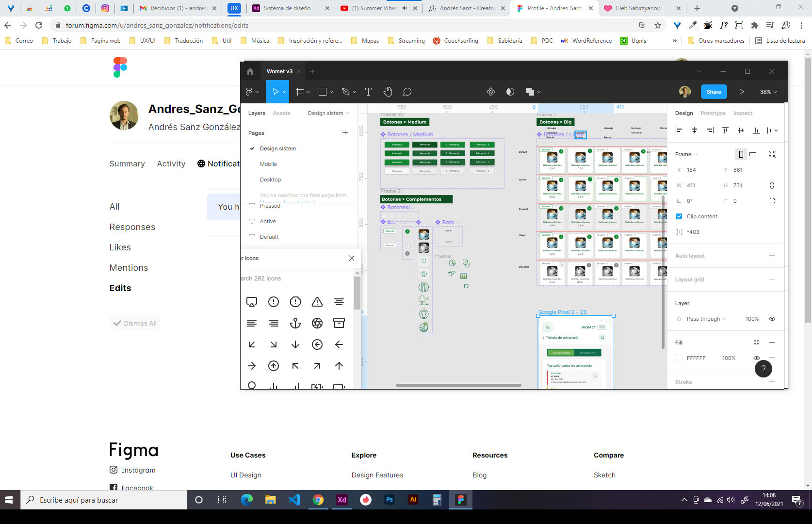Select the Frame tool

pos(300,92)
